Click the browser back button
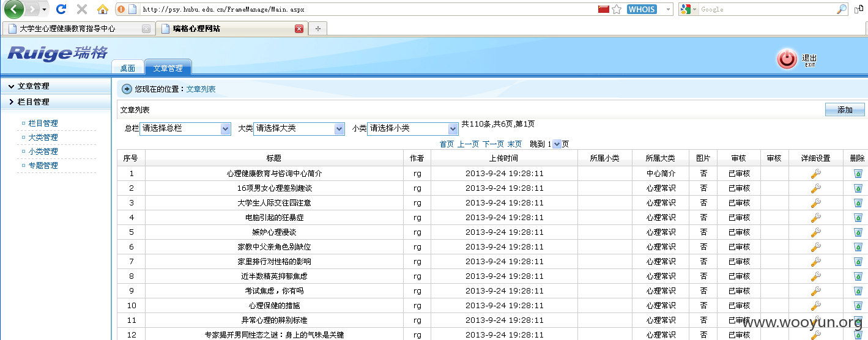This screenshot has height=340, width=868. [x=13, y=9]
